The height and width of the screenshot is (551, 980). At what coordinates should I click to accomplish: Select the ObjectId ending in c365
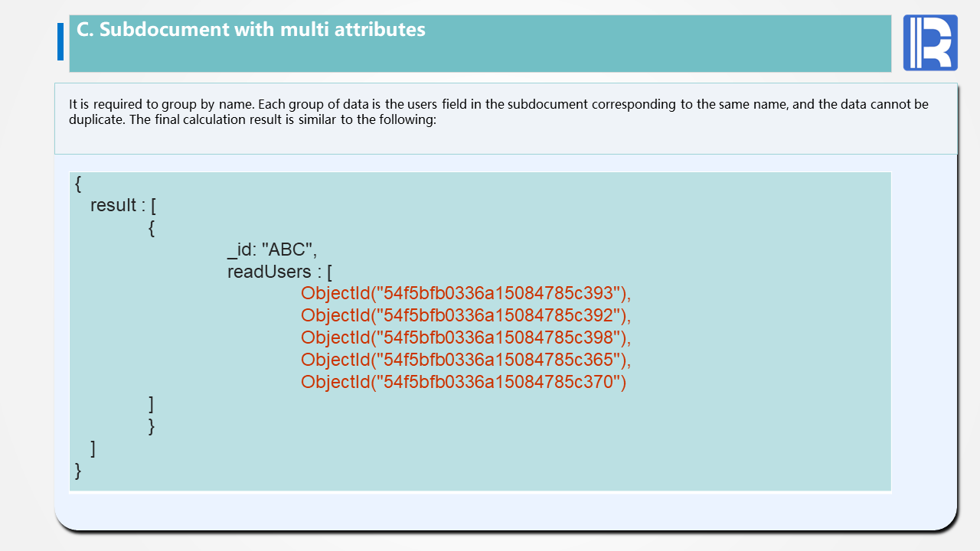tap(465, 360)
